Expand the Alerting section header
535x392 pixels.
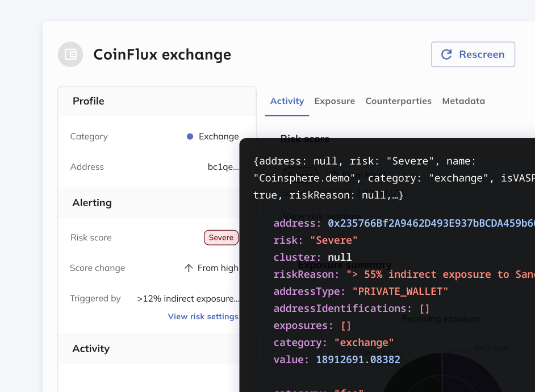pos(92,203)
